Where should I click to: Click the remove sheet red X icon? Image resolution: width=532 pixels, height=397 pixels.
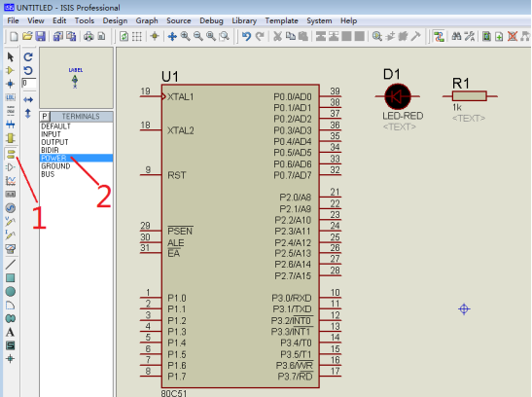coord(513,36)
